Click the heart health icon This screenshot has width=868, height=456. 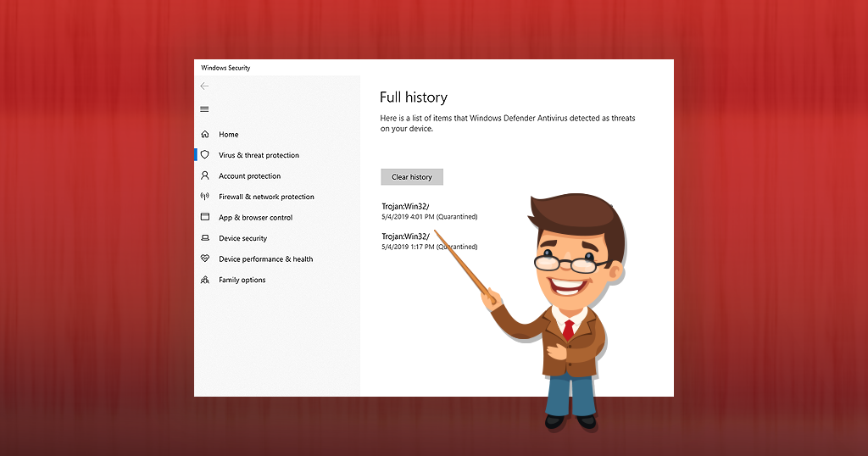(x=204, y=259)
